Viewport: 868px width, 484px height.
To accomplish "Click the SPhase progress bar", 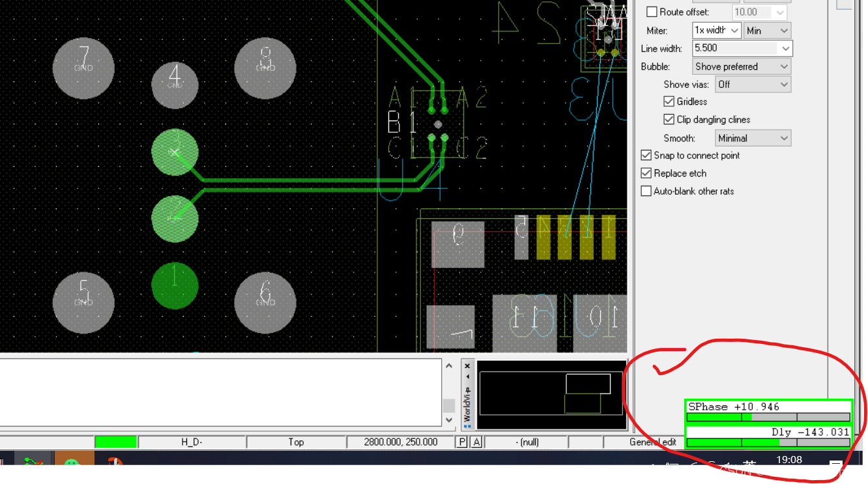I will [768, 417].
